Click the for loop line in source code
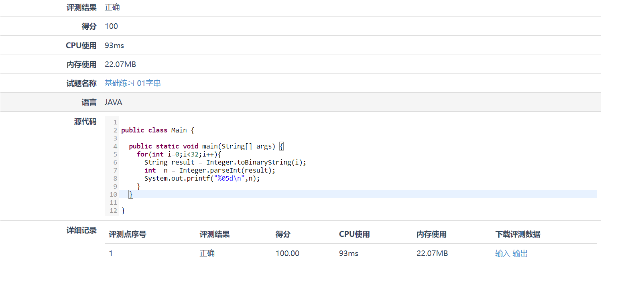 (x=179, y=154)
